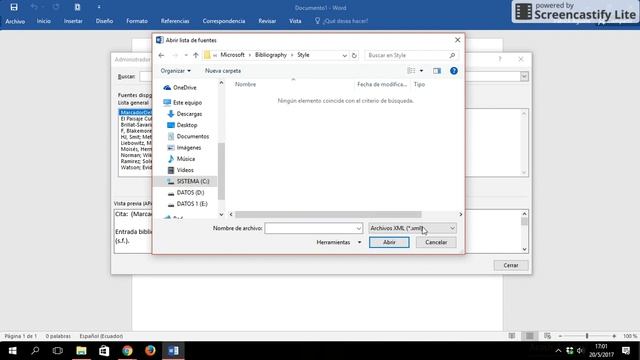The height and width of the screenshot is (360, 640).
Task: Switch to Web Layout view icon
Action: click(547, 336)
